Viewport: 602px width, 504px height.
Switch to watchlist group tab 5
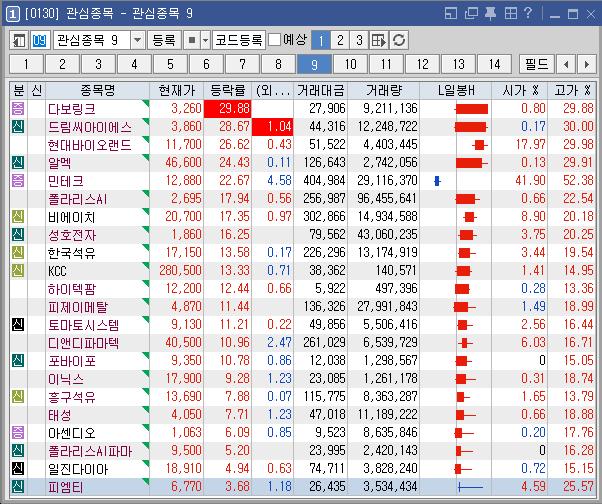[x=170, y=64]
